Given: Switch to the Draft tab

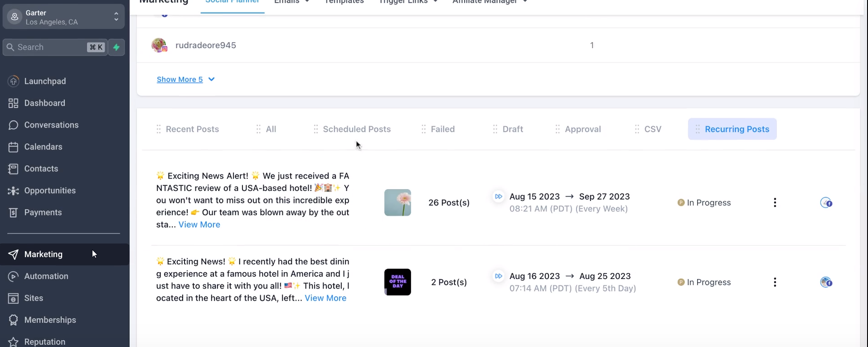Looking at the screenshot, I should click(513, 129).
